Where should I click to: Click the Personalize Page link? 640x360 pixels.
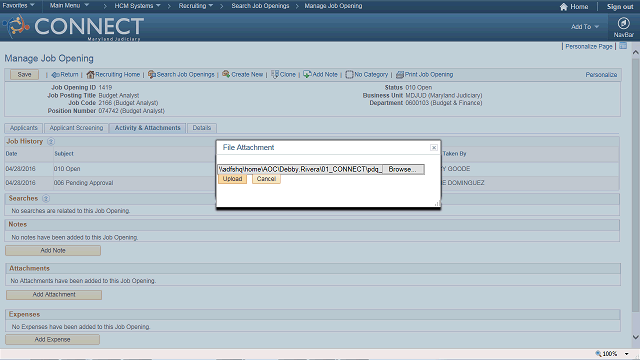click(589, 47)
